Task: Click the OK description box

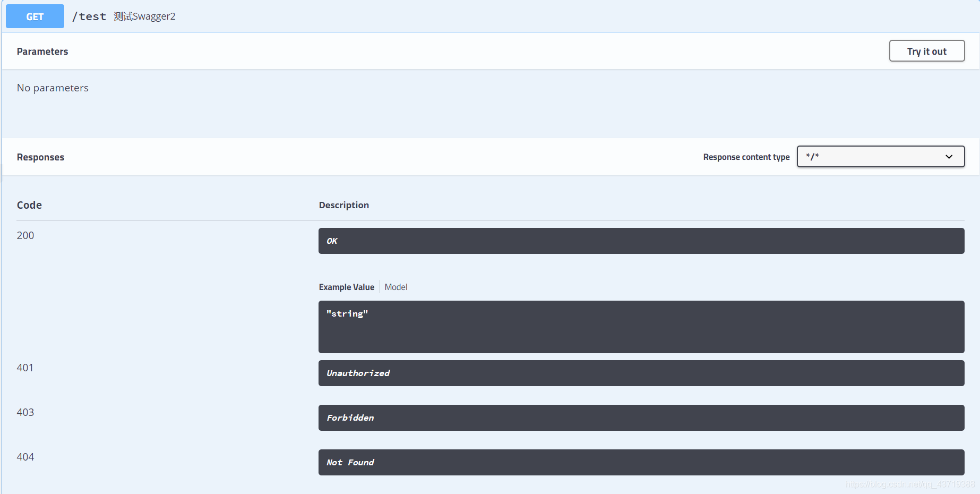Action: tap(641, 241)
